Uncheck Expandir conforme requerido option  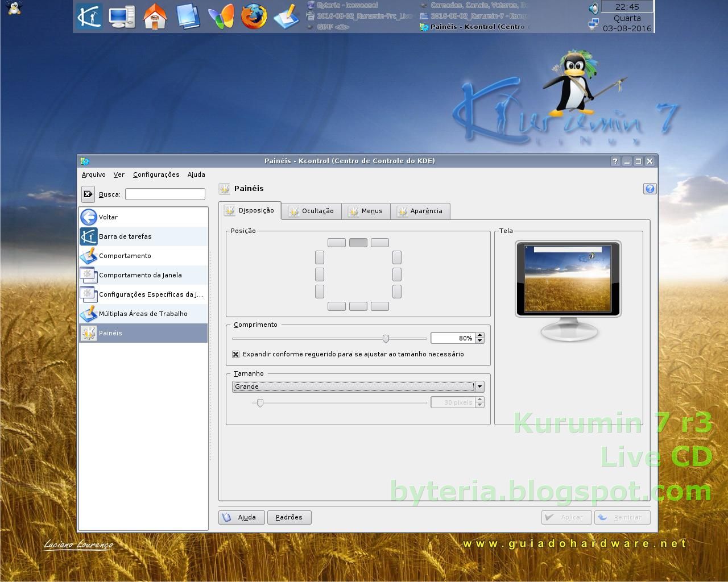tap(235, 354)
